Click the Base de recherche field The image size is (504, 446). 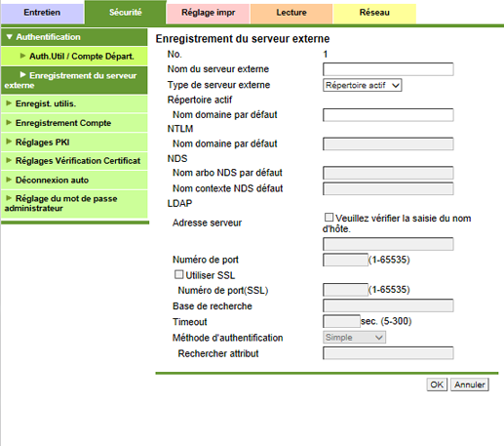click(388, 305)
